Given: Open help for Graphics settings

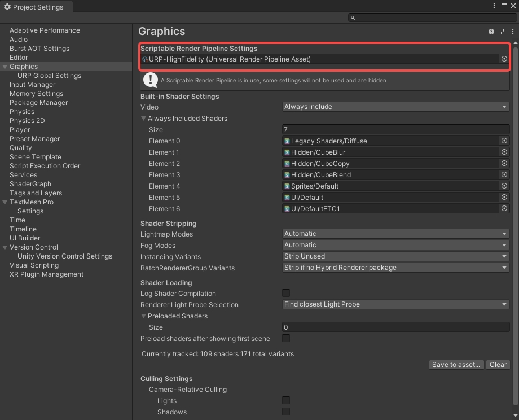Looking at the screenshot, I should coord(490,32).
